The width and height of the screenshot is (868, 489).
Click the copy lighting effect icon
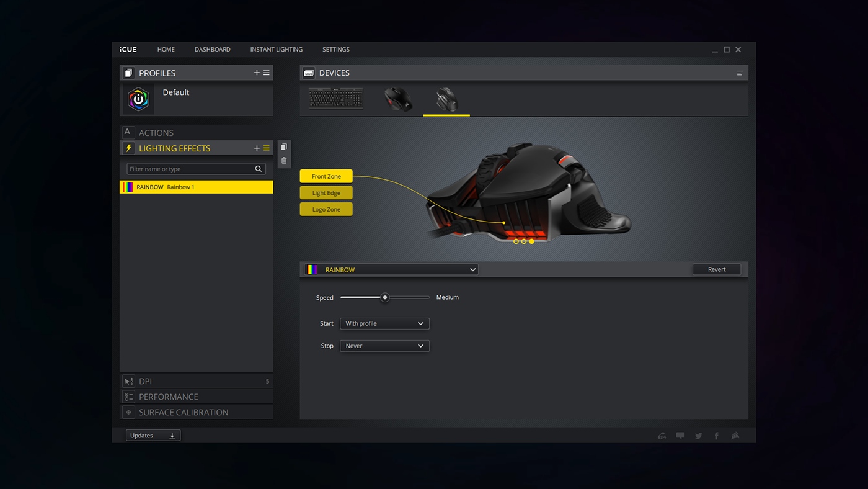coord(284,147)
